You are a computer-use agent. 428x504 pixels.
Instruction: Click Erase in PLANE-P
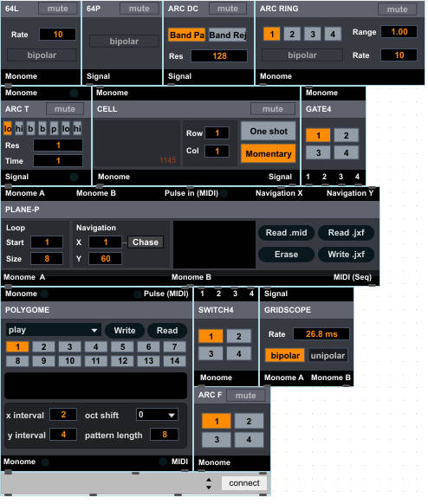286,255
